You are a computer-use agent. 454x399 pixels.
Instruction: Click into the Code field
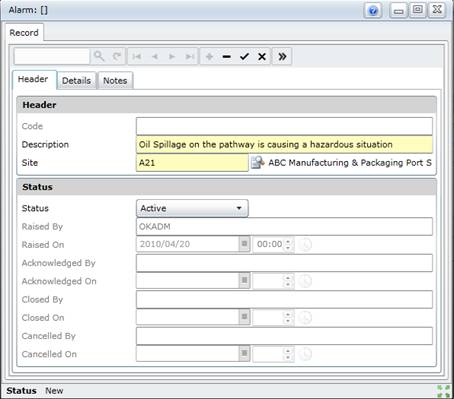point(284,126)
